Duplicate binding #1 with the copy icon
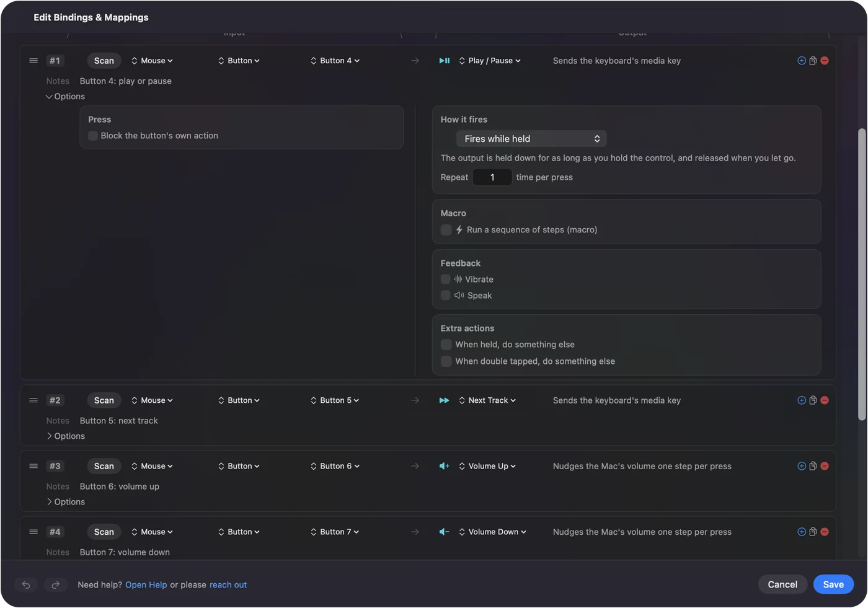868x608 pixels. pyautogui.click(x=813, y=61)
